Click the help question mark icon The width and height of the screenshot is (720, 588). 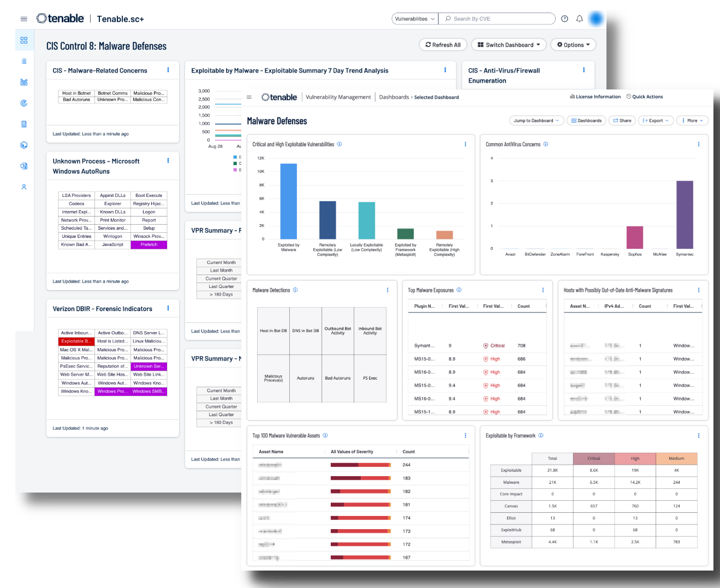click(x=564, y=19)
